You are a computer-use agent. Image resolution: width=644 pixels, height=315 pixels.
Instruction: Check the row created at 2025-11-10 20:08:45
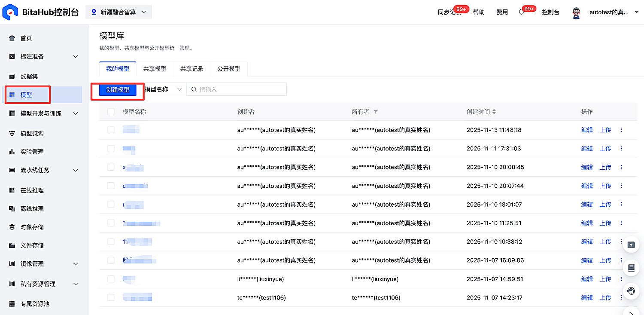coord(111,167)
